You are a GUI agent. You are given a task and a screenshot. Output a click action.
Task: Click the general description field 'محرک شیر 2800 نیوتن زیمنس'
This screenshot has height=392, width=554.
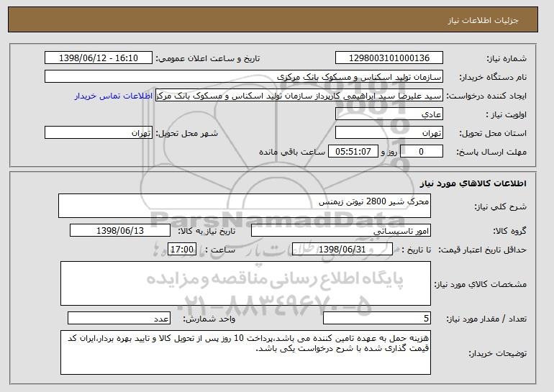(x=245, y=206)
